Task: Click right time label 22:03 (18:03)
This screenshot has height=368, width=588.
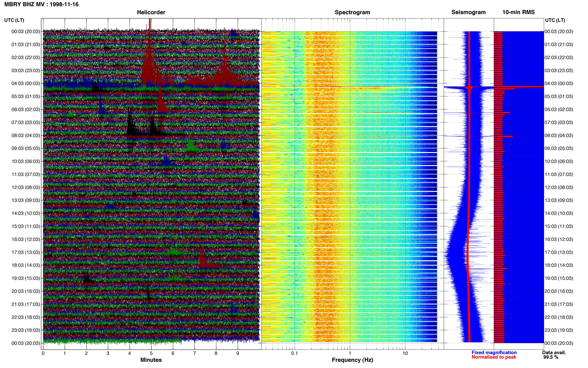Action: 559,317
